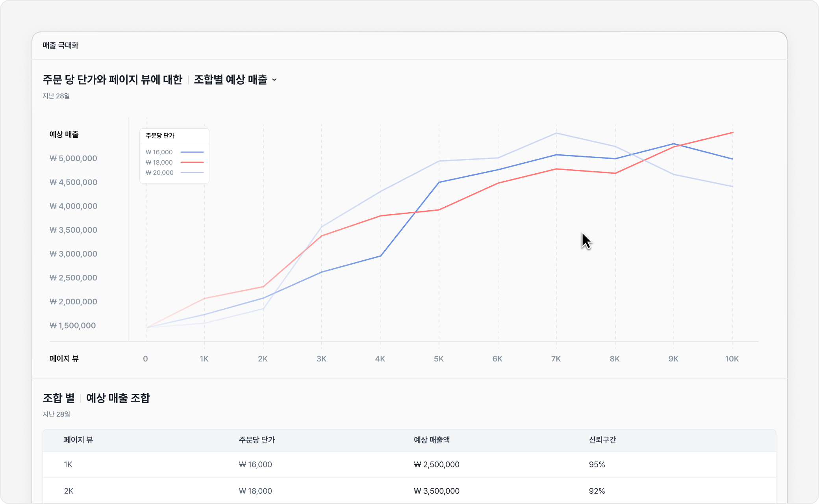Image resolution: width=819 pixels, height=504 pixels.
Task: Click the 10K x-axis tick label
Action: pyautogui.click(x=732, y=359)
